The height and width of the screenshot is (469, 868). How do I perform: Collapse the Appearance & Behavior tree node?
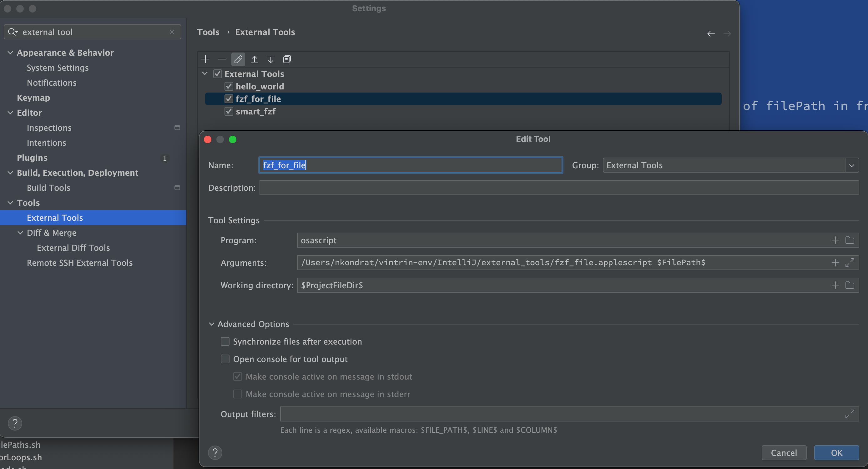click(10, 53)
